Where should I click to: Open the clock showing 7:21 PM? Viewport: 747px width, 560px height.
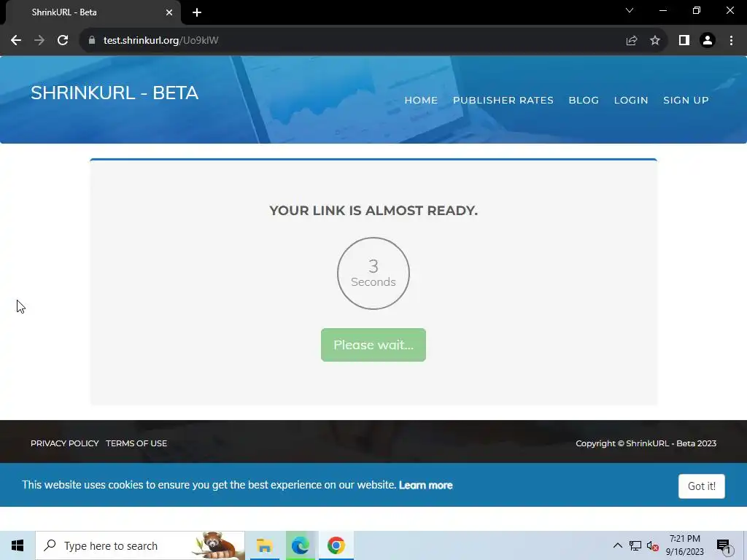click(x=684, y=545)
